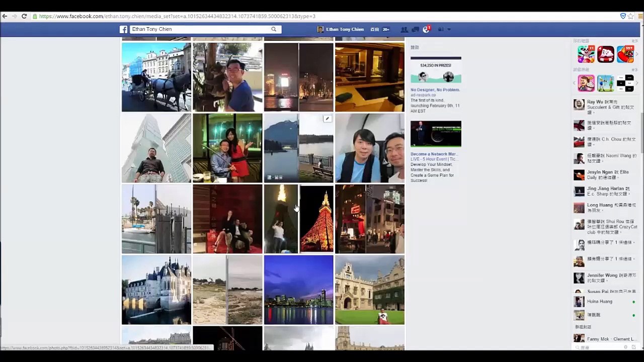Open the couple at bar photo
644x362 pixels.
pos(227,148)
